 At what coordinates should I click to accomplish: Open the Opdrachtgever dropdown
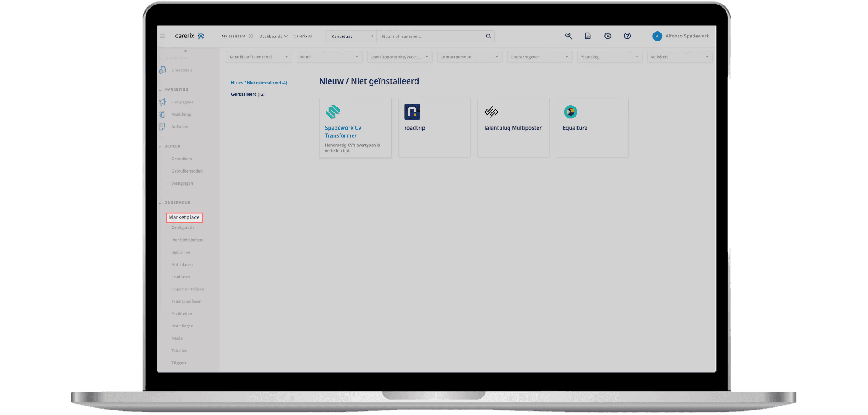tap(539, 57)
